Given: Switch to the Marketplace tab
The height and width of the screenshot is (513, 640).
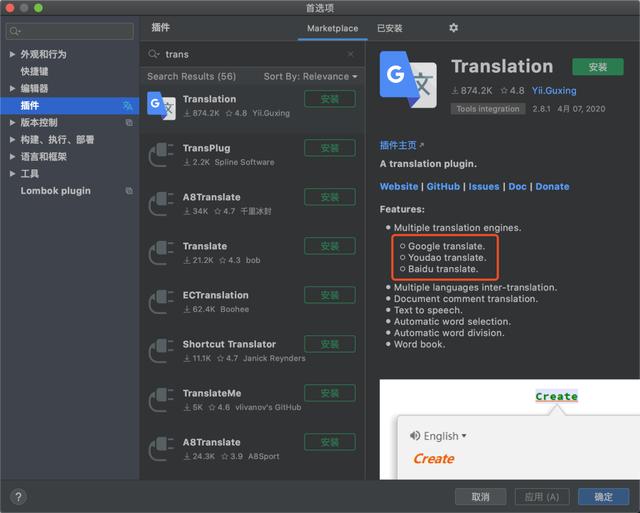Looking at the screenshot, I should pyautogui.click(x=332, y=28).
